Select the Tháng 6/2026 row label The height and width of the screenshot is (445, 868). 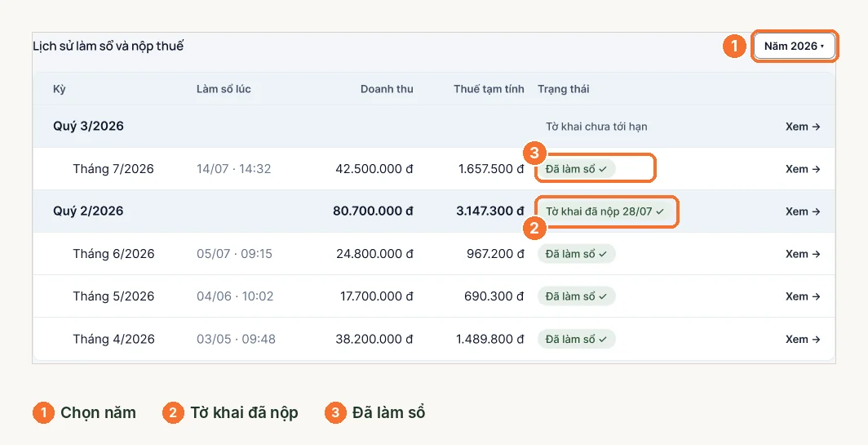click(x=113, y=254)
